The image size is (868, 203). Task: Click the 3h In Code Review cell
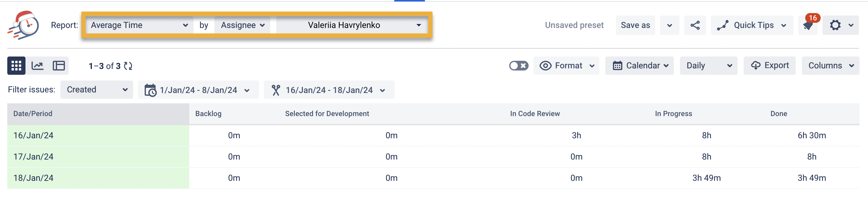pos(576,136)
